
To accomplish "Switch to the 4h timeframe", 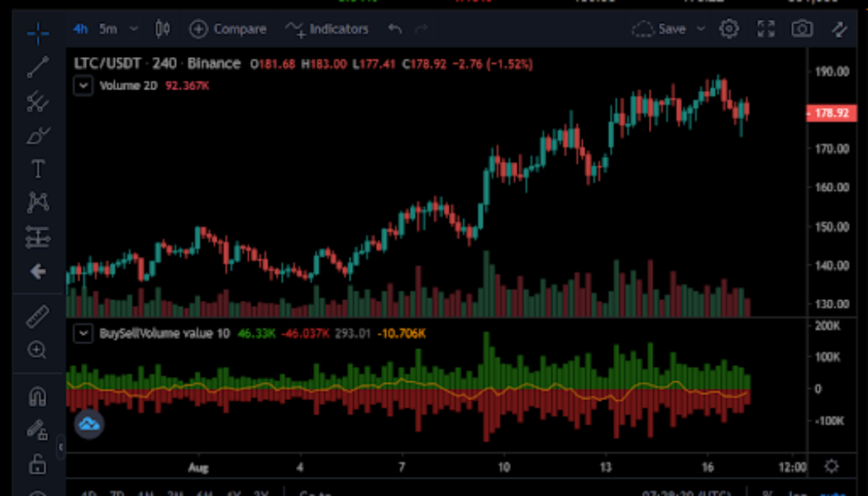I will pos(79,28).
